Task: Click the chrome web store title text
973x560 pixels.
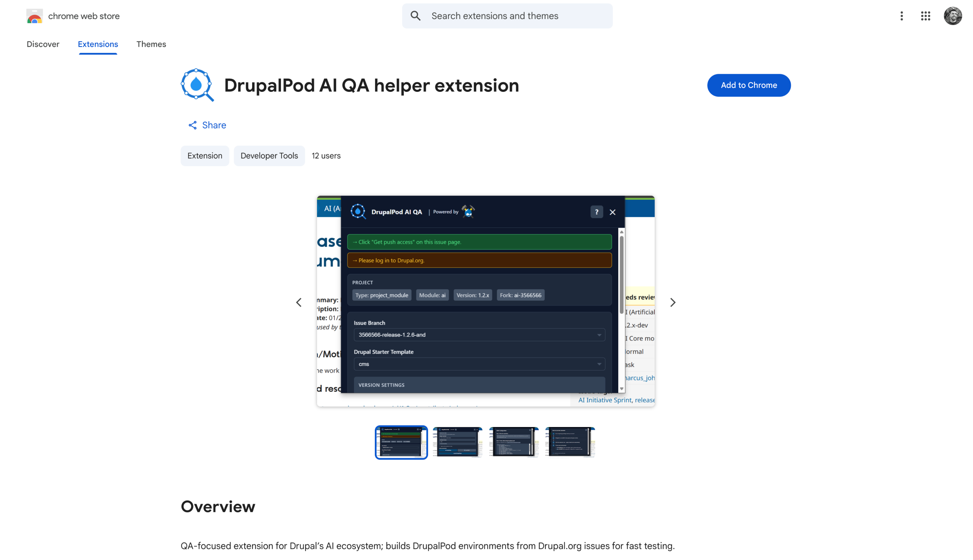Action: pos(84,16)
